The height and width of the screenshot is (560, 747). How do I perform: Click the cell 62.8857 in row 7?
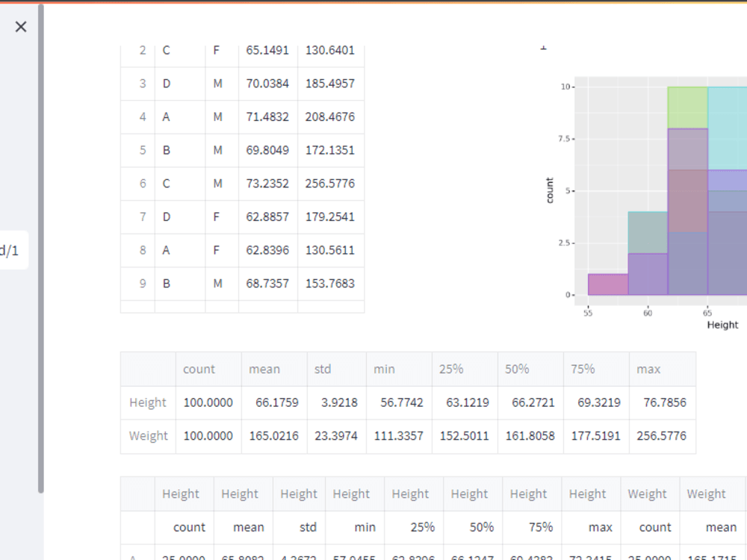coord(267,217)
